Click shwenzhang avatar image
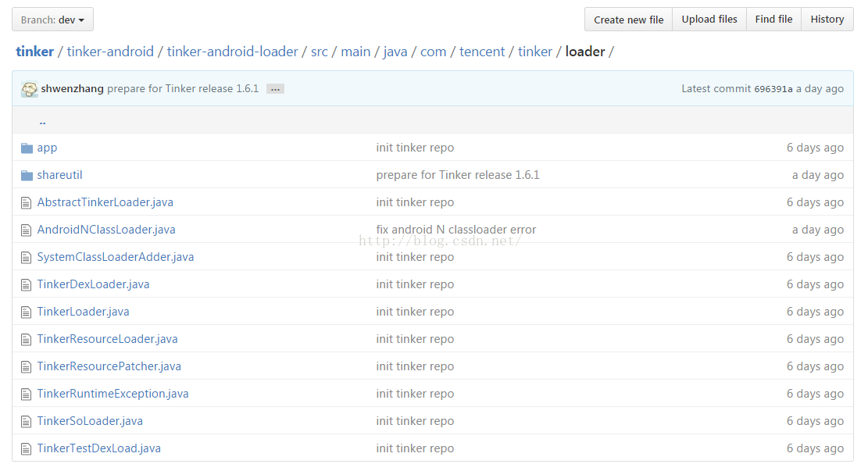Image resolution: width=868 pixels, height=464 pixels. pyautogui.click(x=30, y=88)
